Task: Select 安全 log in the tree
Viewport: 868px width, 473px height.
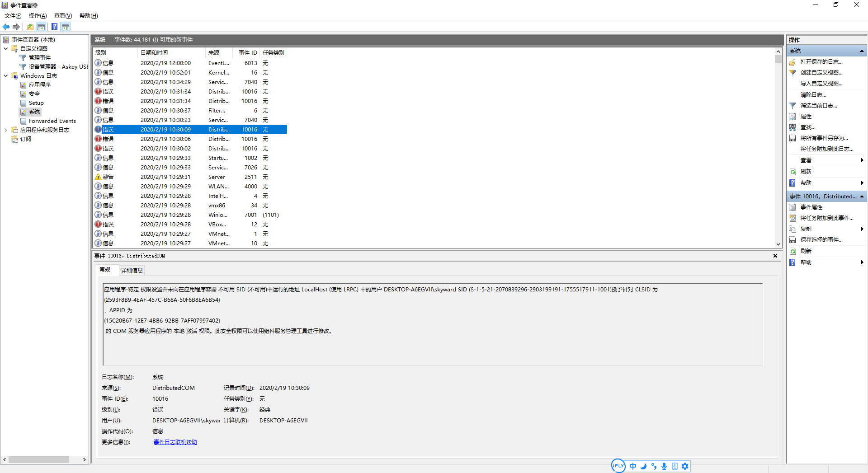Action: click(x=34, y=94)
